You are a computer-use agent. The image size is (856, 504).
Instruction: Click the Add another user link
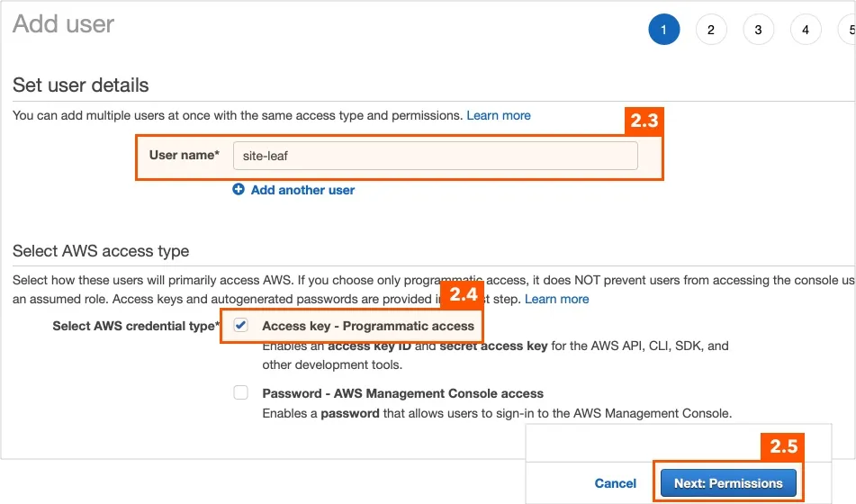pyautogui.click(x=302, y=190)
